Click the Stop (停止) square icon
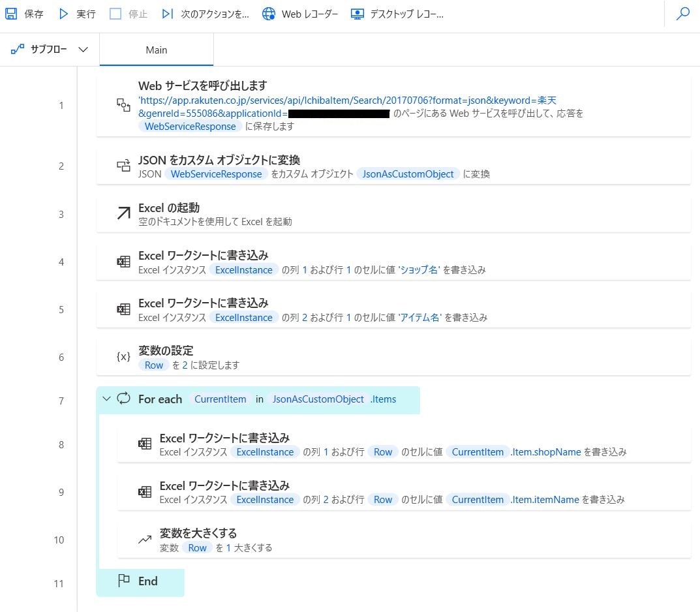Image resolution: width=700 pixels, height=612 pixels. [115, 14]
